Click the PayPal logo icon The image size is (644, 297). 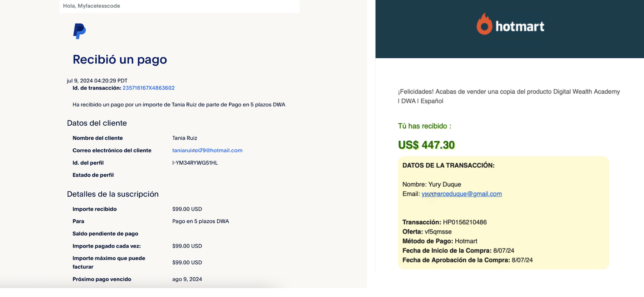point(79,31)
